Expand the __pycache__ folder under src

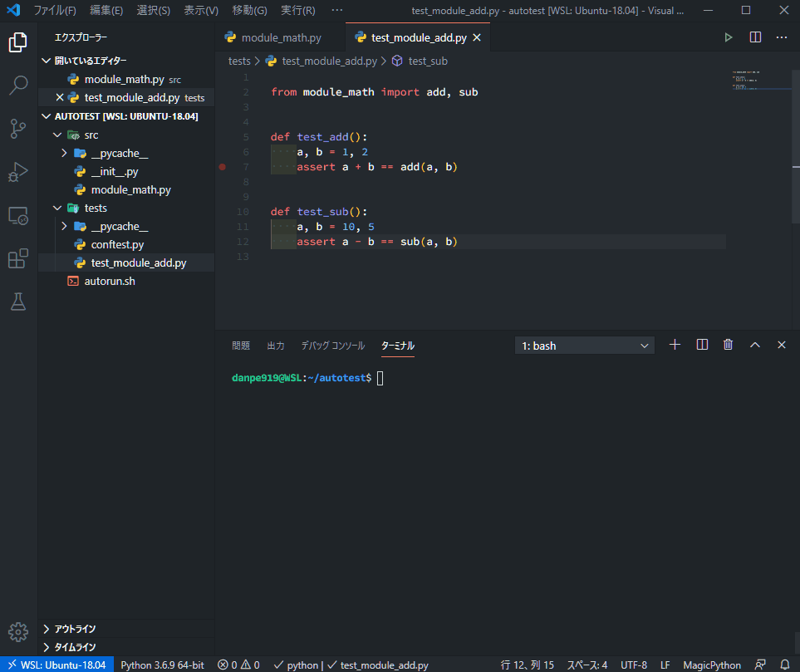pos(64,153)
